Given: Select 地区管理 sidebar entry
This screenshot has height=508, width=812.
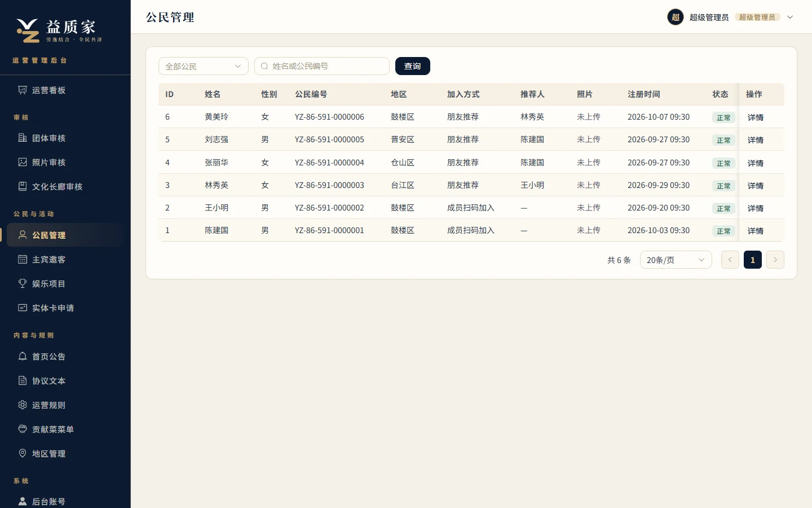Looking at the screenshot, I should [x=65, y=454].
